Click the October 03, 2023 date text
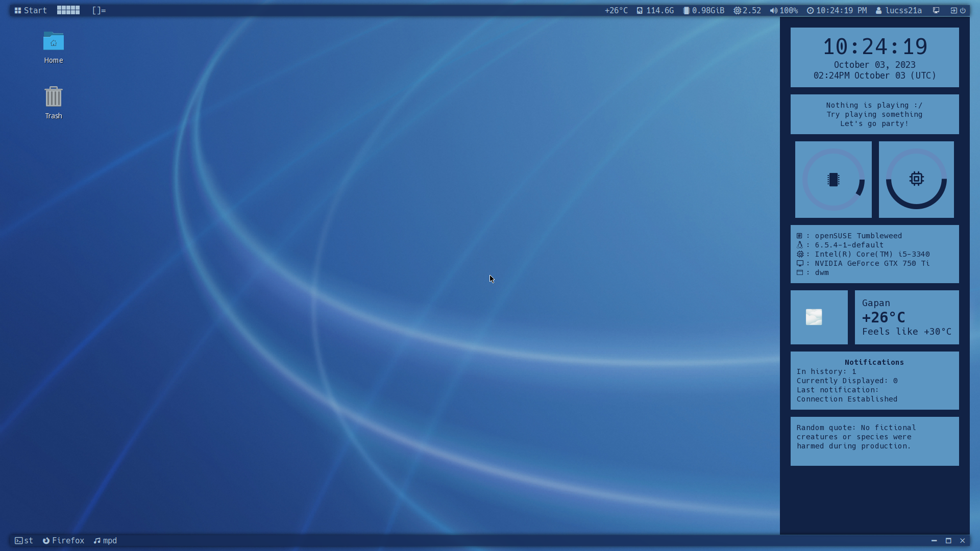The image size is (980, 551). pyautogui.click(x=875, y=65)
